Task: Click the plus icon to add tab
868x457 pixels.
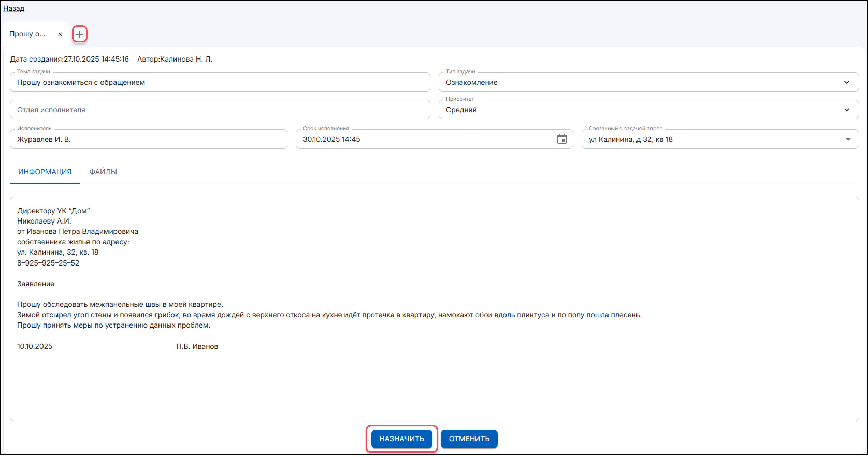Action: coord(79,34)
